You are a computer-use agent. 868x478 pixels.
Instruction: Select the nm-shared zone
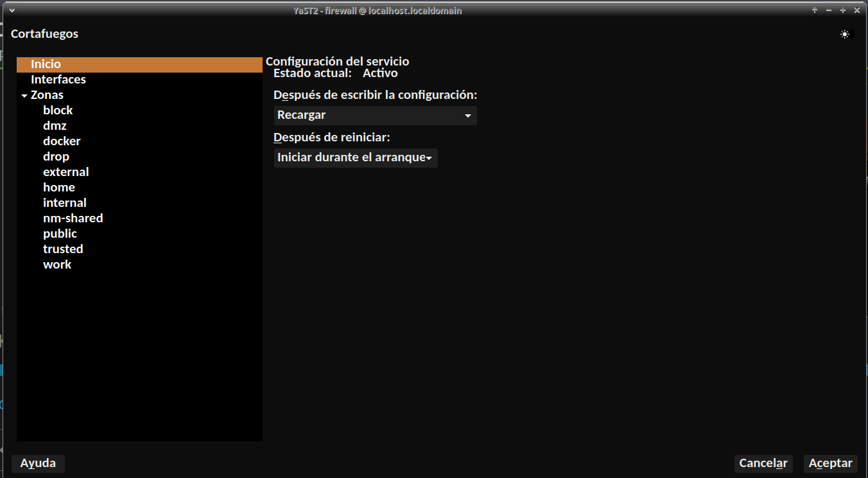pos(73,218)
